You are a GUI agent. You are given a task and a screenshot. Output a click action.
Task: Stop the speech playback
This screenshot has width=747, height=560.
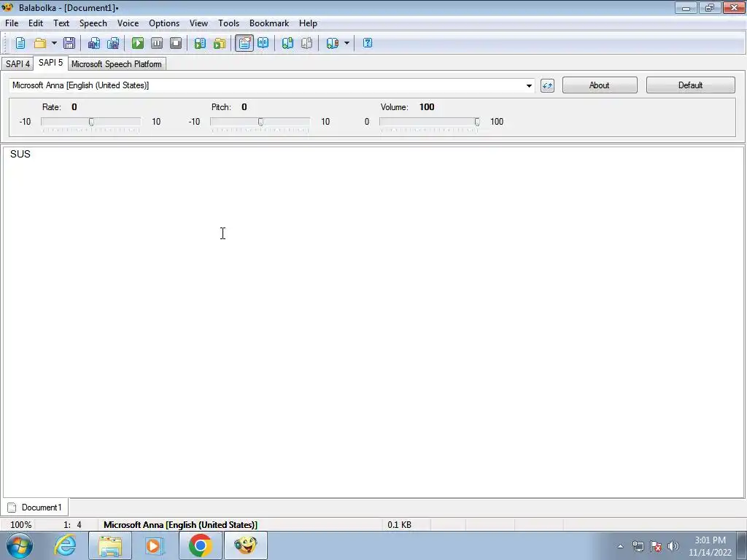click(x=176, y=43)
